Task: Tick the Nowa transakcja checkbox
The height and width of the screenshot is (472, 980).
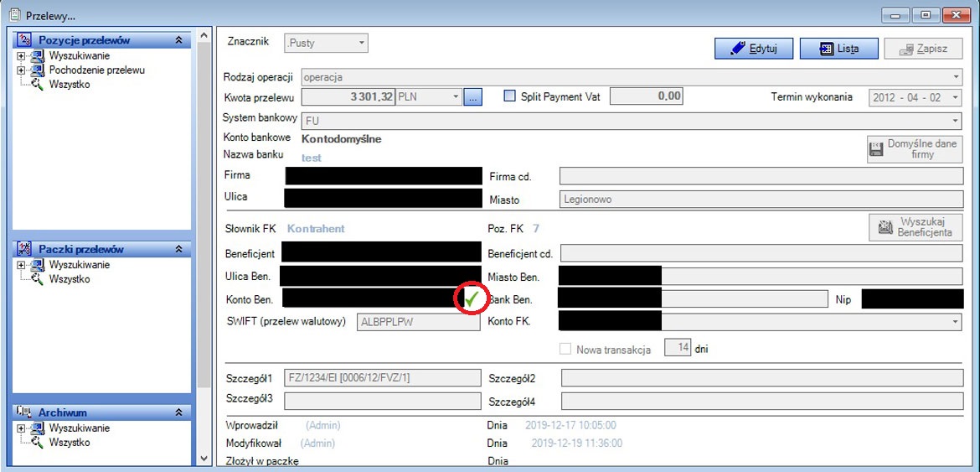Action: click(565, 349)
